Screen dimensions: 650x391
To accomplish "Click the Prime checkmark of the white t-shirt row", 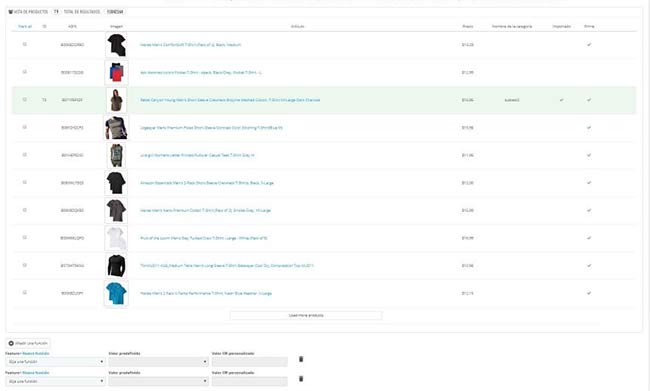I will [x=589, y=238].
